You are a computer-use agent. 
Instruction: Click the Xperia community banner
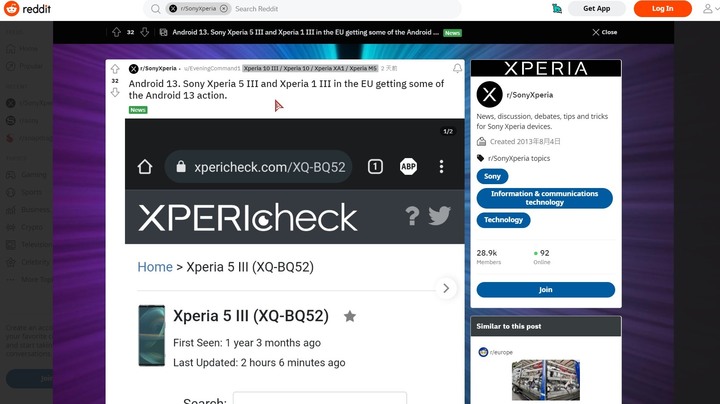click(546, 68)
